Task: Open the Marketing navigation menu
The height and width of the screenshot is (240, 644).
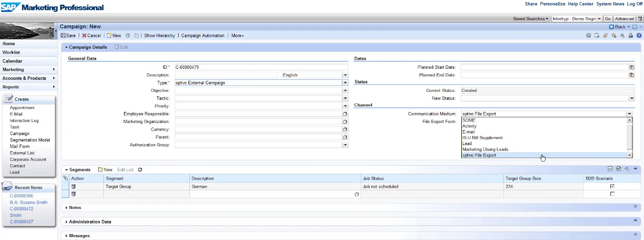Action: 29,70
